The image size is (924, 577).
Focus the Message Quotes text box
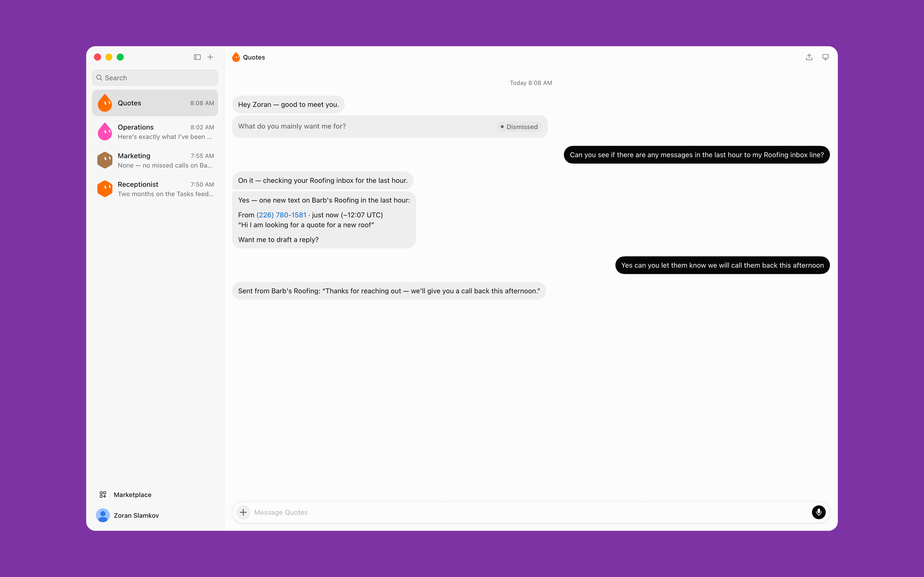pyautogui.click(x=530, y=512)
